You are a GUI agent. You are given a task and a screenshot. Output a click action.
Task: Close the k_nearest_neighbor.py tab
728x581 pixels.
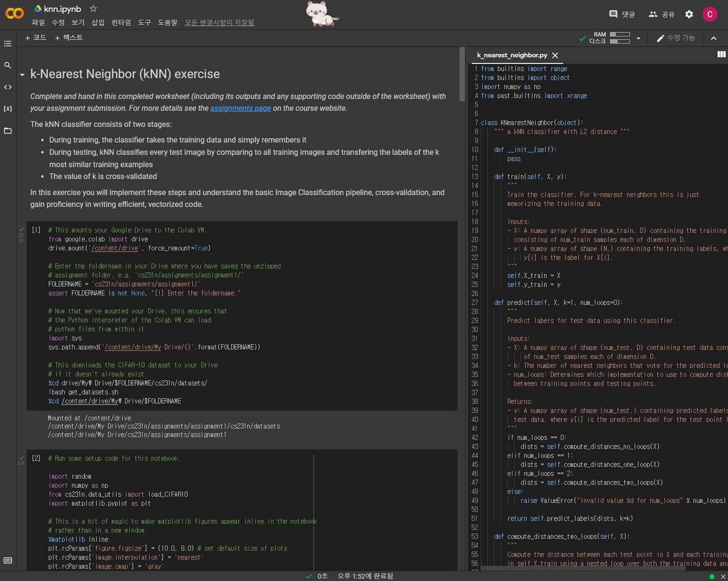point(555,55)
